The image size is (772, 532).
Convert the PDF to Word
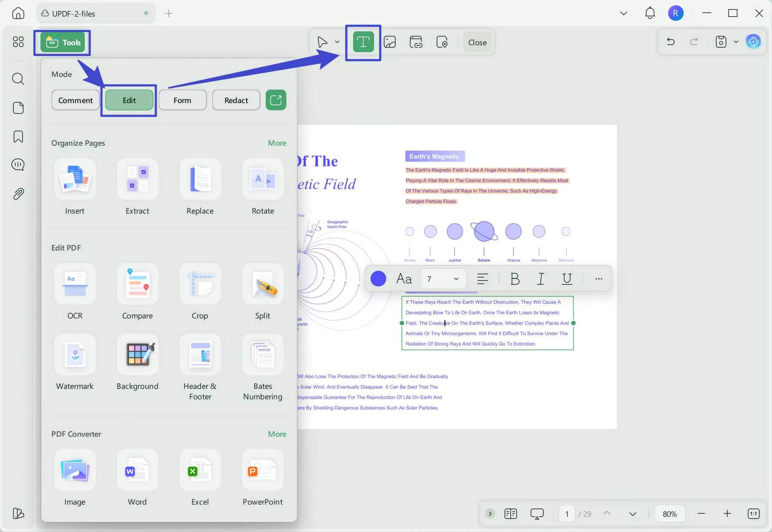137,478
